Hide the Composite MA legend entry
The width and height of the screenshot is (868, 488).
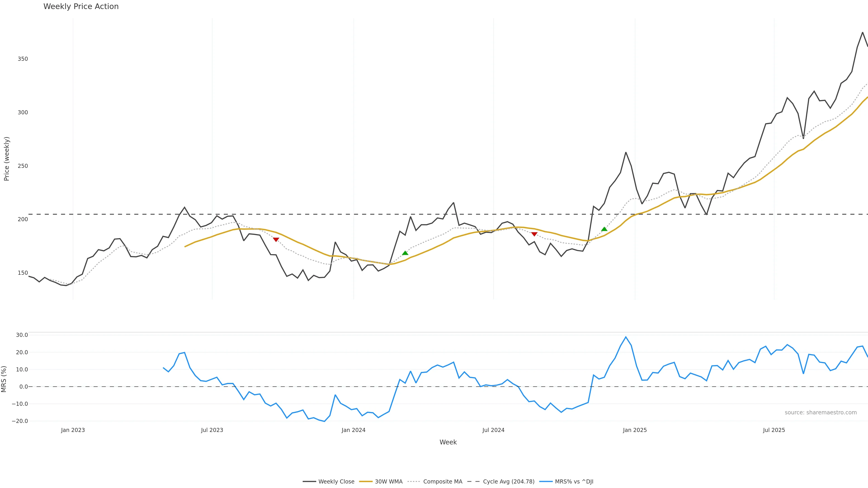(x=442, y=482)
